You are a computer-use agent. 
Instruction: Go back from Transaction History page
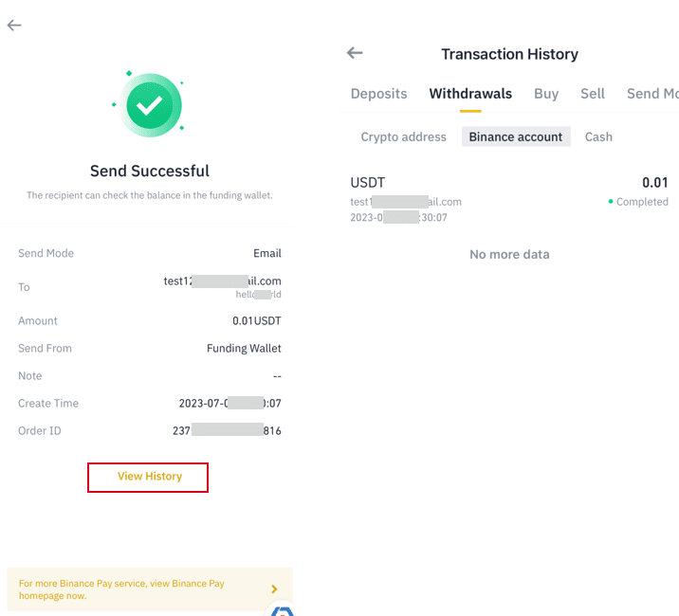(x=356, y=54)
